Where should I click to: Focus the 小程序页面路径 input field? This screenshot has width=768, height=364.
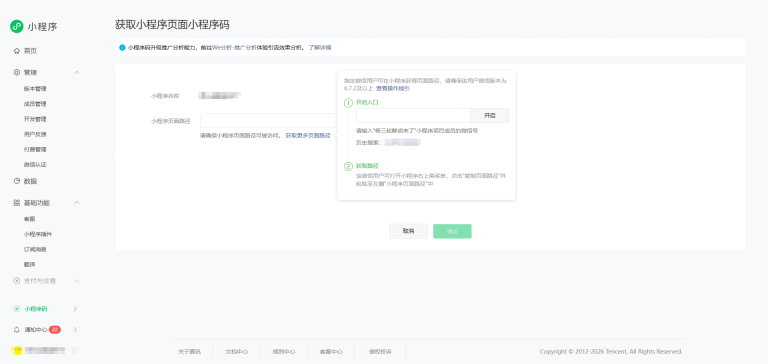(269, 121)
